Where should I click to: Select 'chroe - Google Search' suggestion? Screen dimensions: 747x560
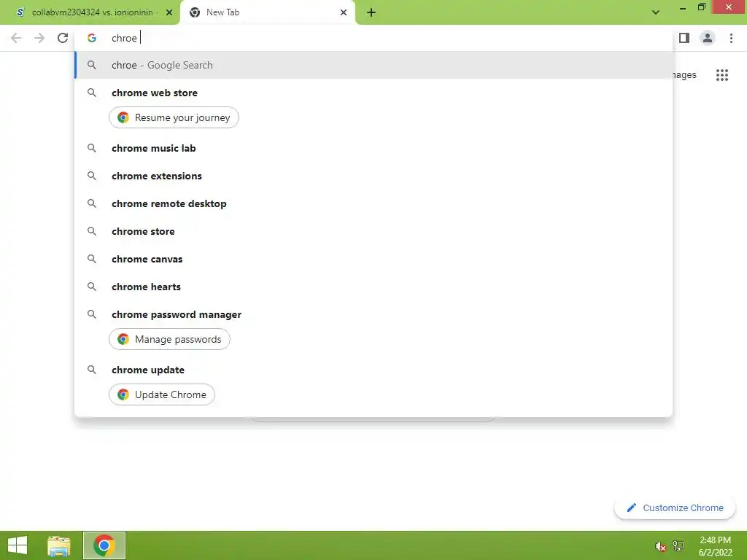point(374,65)
